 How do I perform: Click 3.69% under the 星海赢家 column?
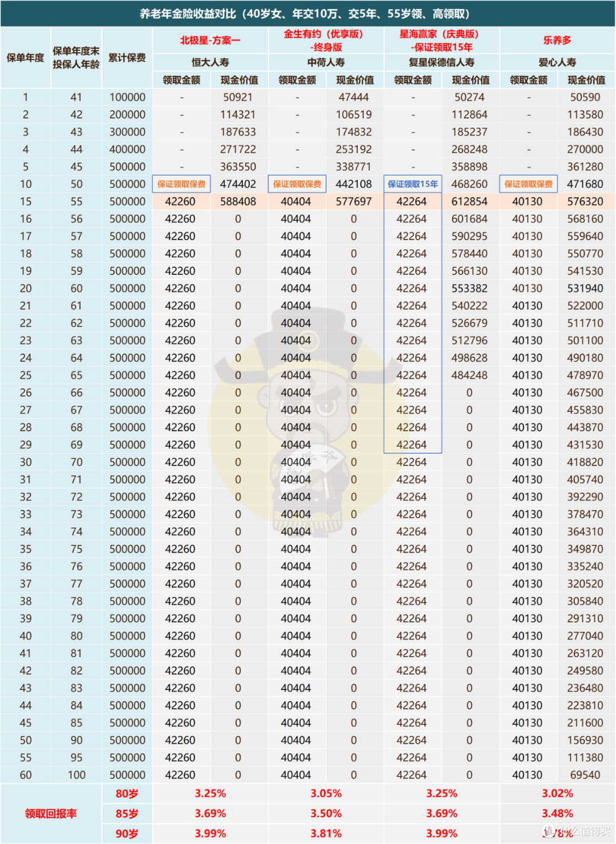(x=442, y=814)
